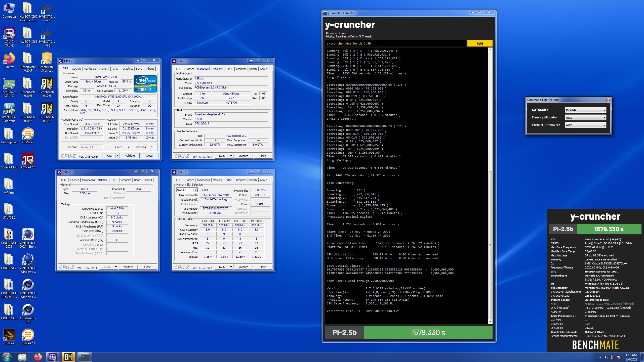Close the Command Line Options panel
Screen dimensions: 644x362
(609, 100)
